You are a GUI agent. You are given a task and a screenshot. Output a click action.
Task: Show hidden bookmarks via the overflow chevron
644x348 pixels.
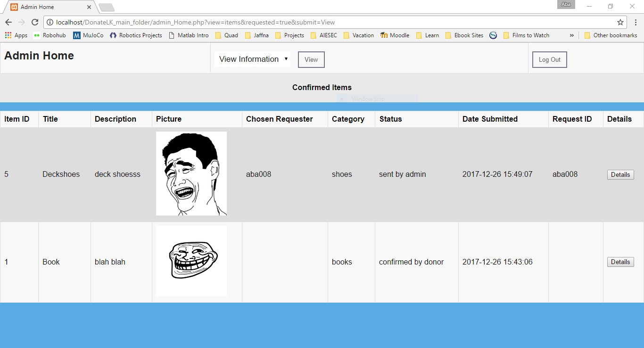(571, 35)
